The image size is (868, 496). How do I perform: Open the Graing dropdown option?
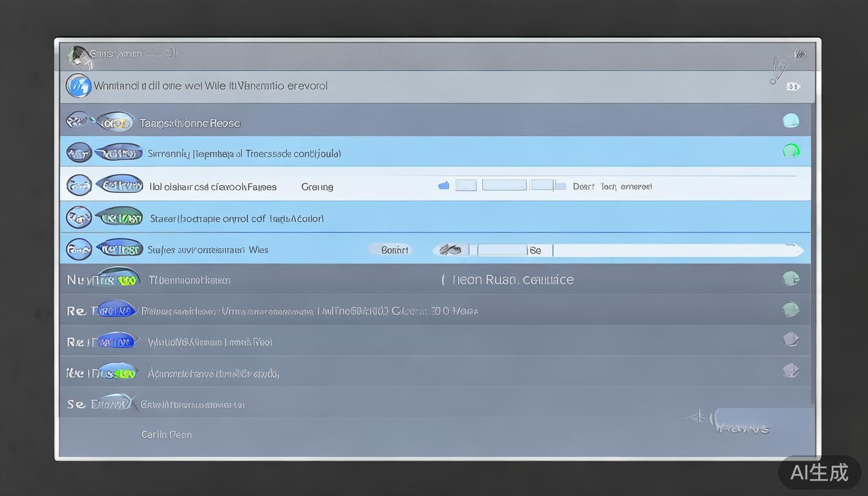pos(317,187)
